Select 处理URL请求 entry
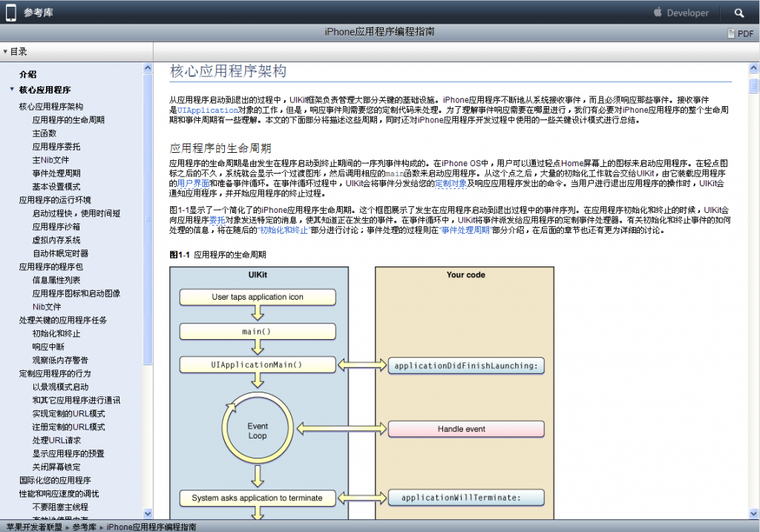The width and height of the screenshot is (760, 532). (x=56, y=440)
